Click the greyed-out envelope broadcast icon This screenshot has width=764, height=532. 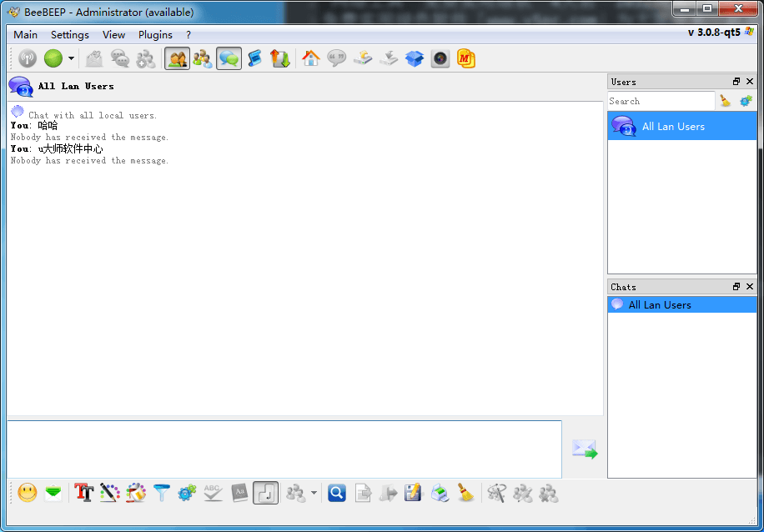(x=94, y=59)
